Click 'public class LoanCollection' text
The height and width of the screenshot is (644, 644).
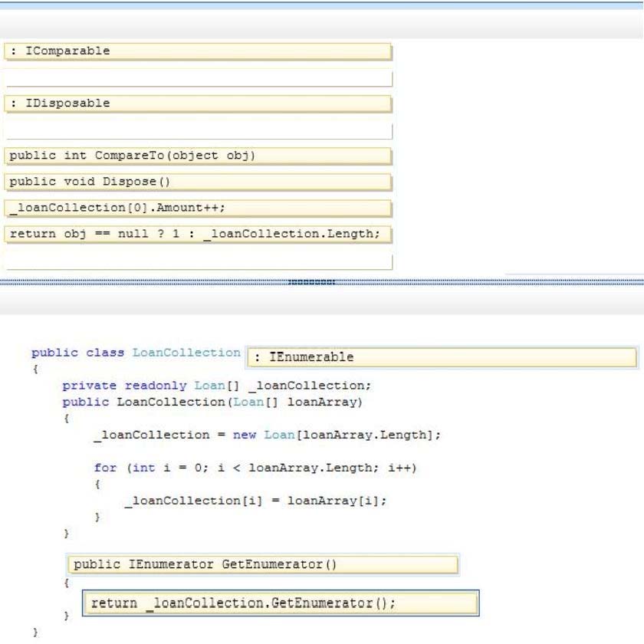pyautogui.click(x=136, y=353)
